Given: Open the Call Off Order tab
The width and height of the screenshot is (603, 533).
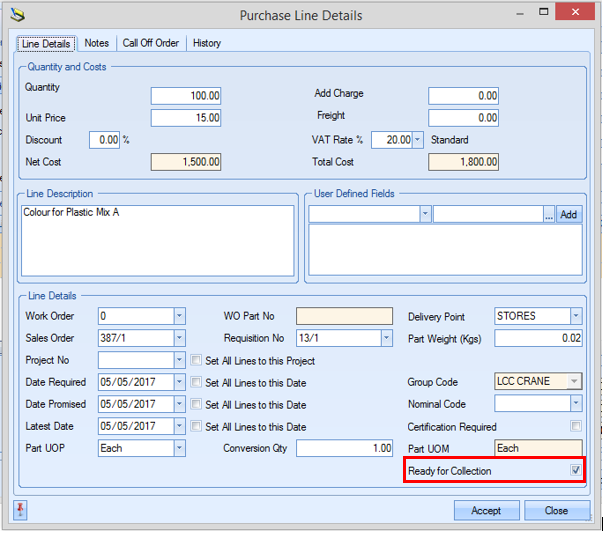Looking at the screenshot, I should 151,43.
